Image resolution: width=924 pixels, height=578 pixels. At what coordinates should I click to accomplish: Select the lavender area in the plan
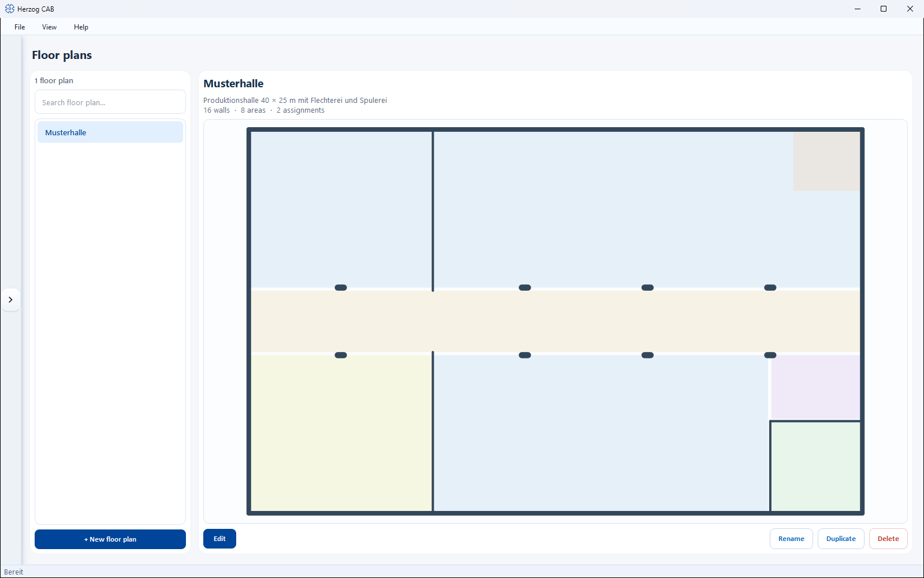pos(815,387)
